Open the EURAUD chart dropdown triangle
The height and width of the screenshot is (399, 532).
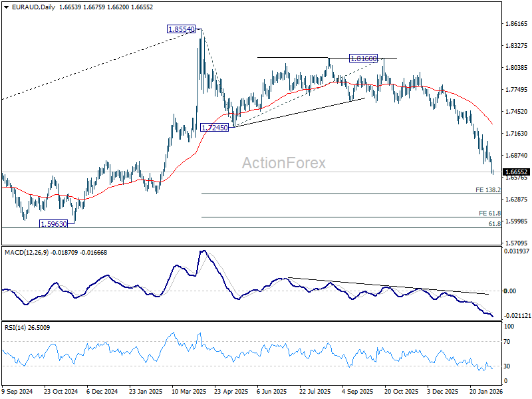click(6, 7)
